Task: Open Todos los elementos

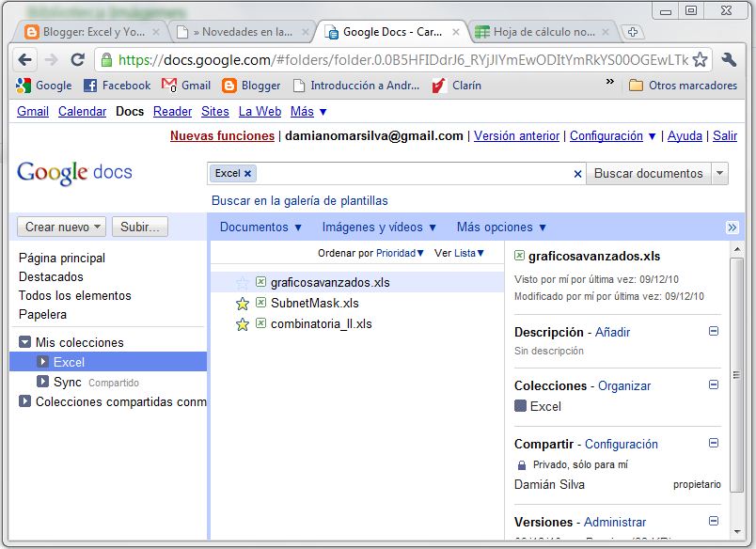Action: point(74,295)
